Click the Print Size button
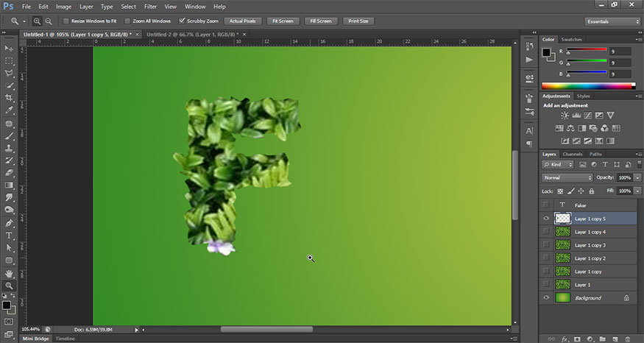This screenshot has width=644, height=343. (358, 21)
